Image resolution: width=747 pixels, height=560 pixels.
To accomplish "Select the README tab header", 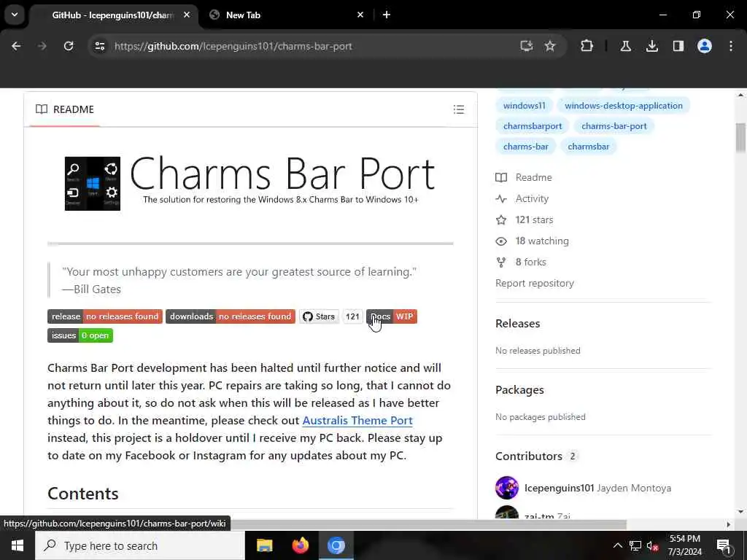I will 65,109.
